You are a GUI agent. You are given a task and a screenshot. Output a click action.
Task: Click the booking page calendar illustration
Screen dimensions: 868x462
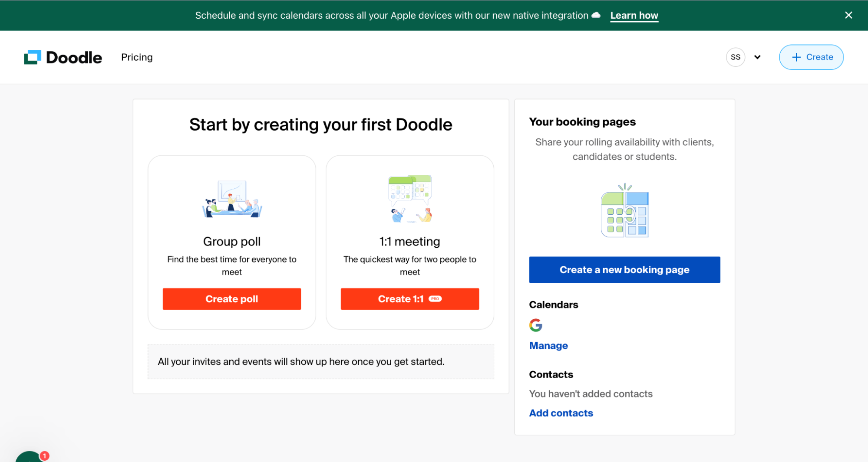pos(624,211)
